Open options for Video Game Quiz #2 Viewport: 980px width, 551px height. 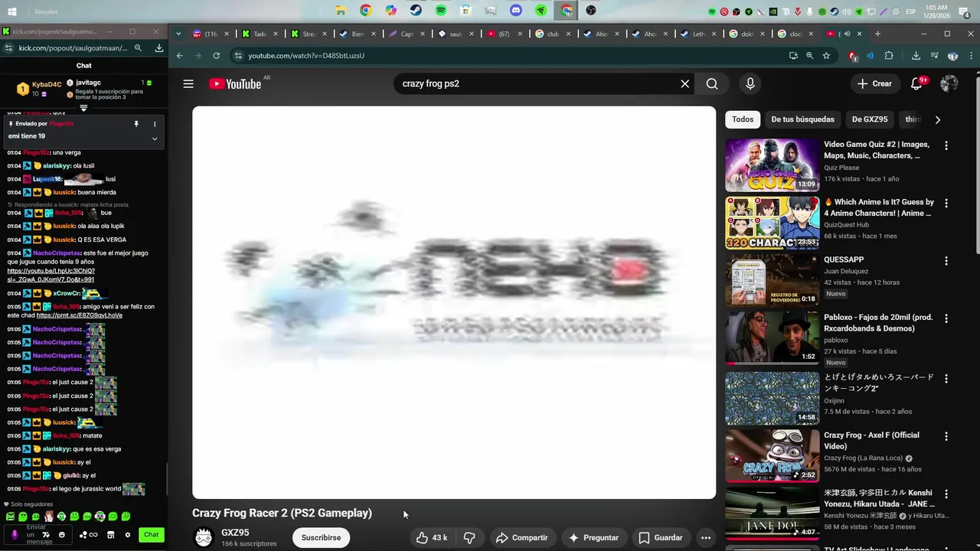click(x=946, y=145)
